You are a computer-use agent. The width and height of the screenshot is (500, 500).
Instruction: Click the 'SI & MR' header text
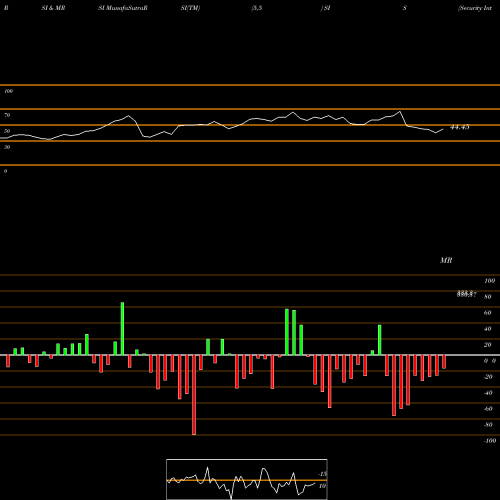click(53, 8)
